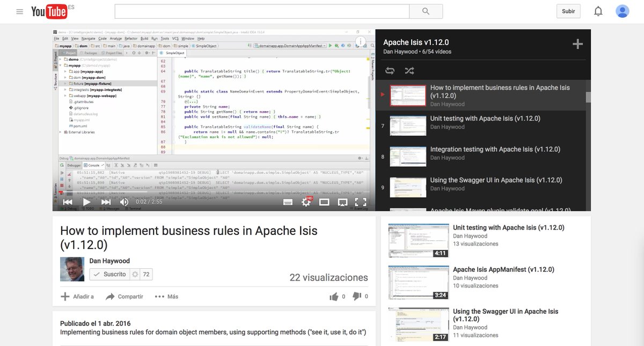The height and width of the screenshot is (346, 644).
Task: Open the Más options menu
Action: tap(166, 297)
